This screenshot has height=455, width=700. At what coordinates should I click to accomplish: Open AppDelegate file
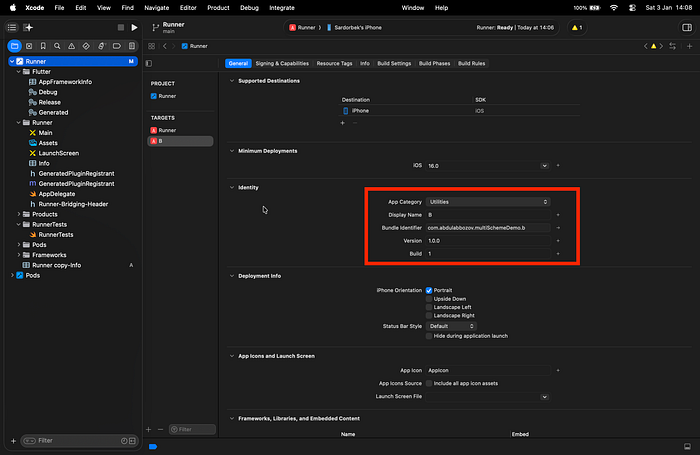tap(57, 194)
